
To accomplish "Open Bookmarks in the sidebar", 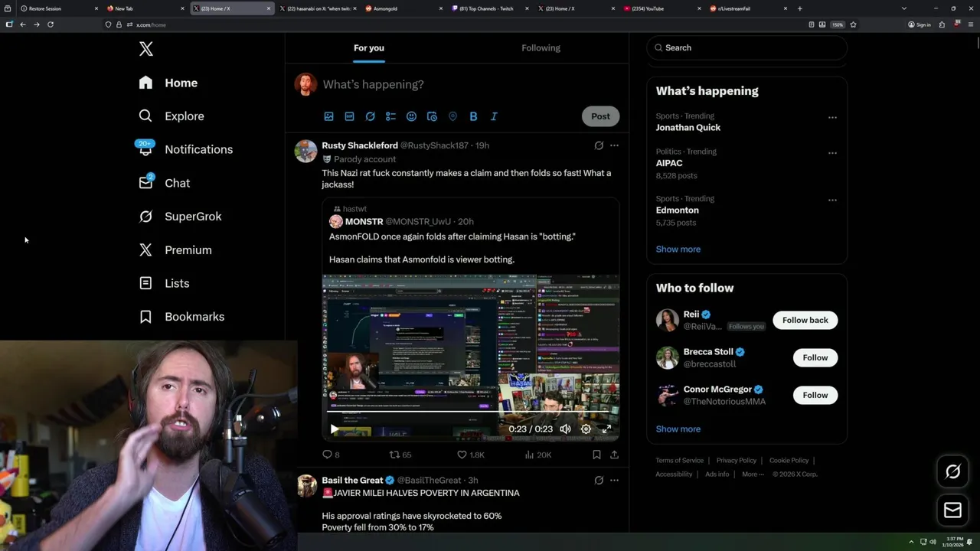I will [181, 317].
